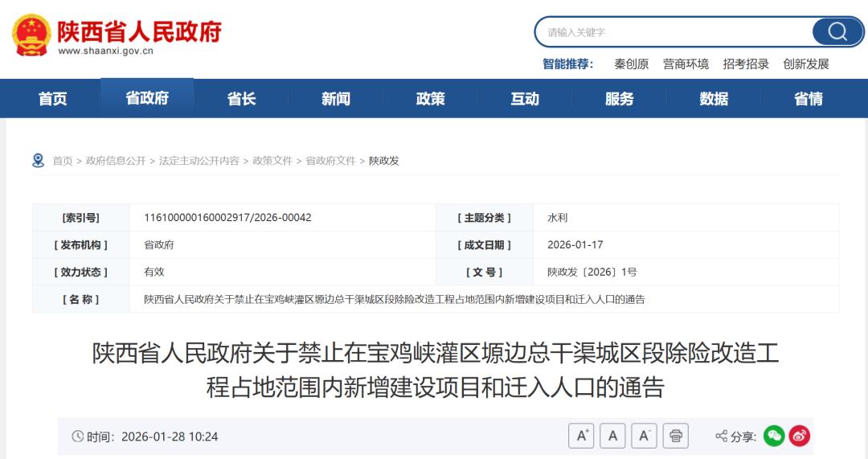Open the 省政府 navigation tab
Image resolution: width=868 pixels, height=459 pixels.
(147, 98)
